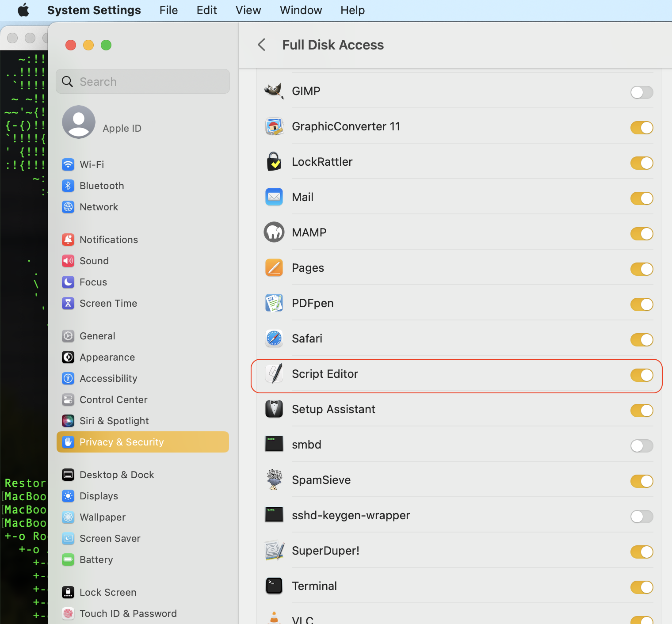Open Apple ID account settings
The image size is (672, 624).
tap(143, 122)
